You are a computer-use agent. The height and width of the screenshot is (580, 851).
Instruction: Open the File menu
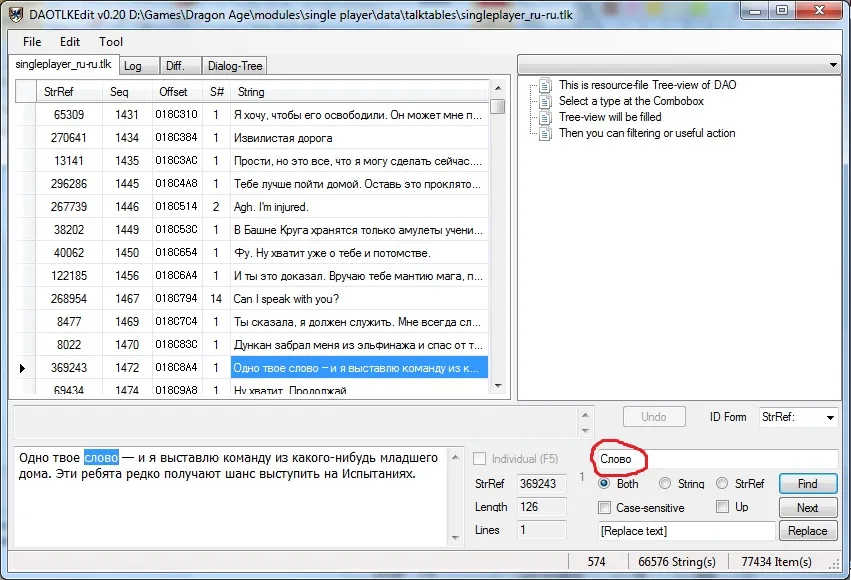pyautogui.click(x=32, y=42)
